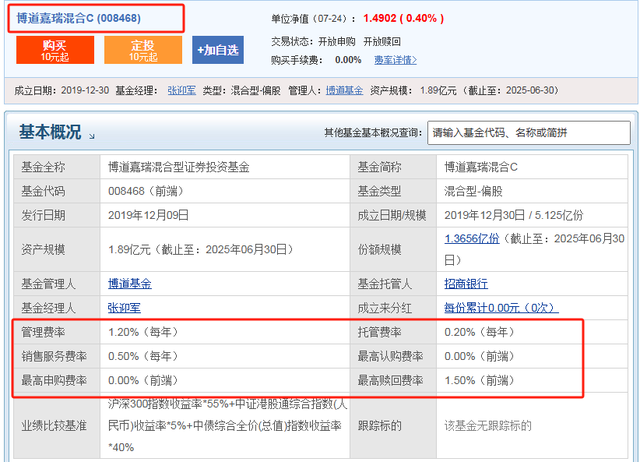Select the 博道嘉瑞混合C short name cell
640x462 pixels.
click(532, 167)
